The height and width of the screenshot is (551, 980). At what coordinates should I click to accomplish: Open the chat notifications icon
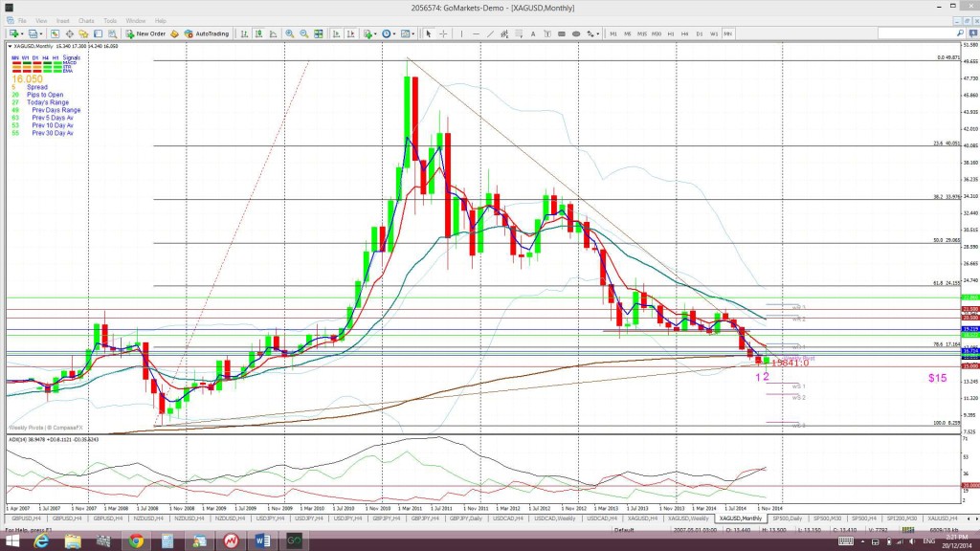pyautogui.click(x=973, y=33)
